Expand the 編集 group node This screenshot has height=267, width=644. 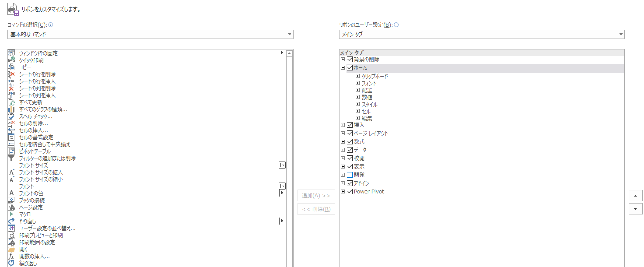[358, 118]
